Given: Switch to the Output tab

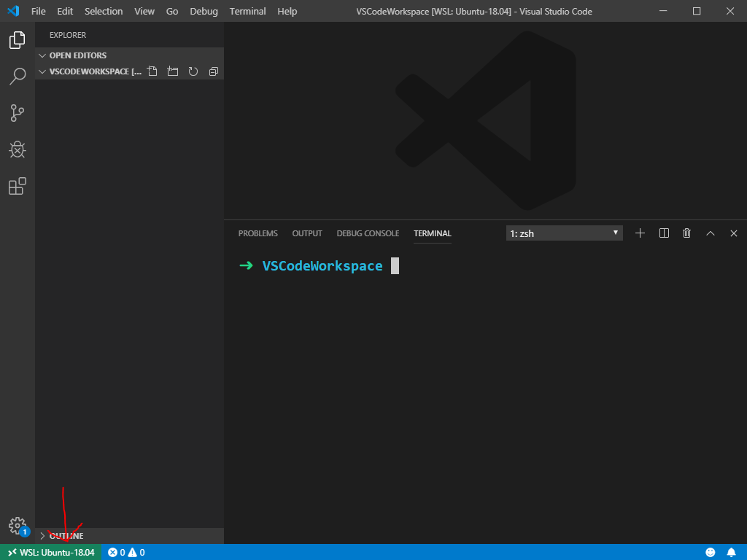Looking at the screenshot, I should [307, 233].
